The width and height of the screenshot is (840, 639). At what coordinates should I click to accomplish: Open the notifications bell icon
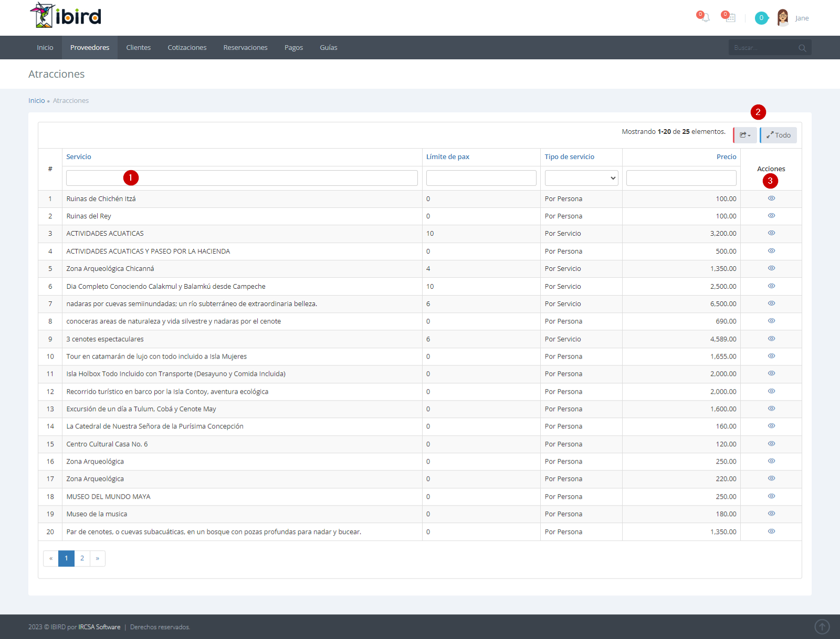[704, 17]
